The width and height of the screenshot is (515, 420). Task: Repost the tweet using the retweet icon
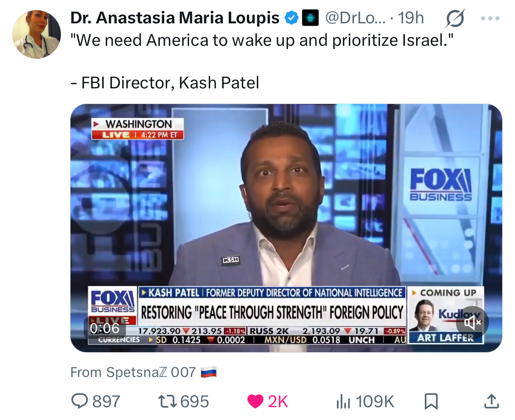[168, 401]
